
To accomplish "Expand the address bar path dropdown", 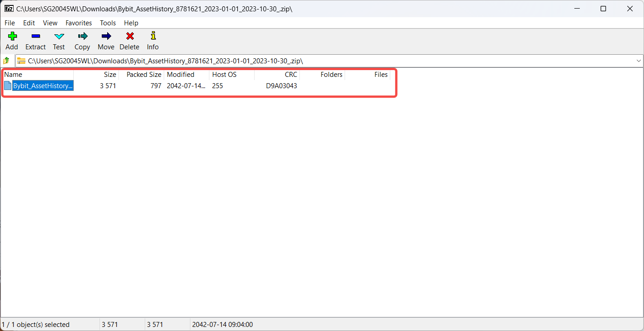I will tap(639, 61).
